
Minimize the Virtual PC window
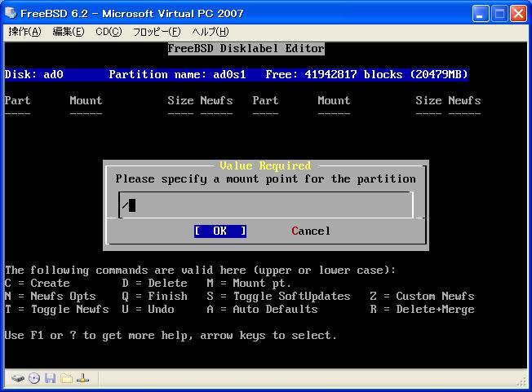[481, 14]
